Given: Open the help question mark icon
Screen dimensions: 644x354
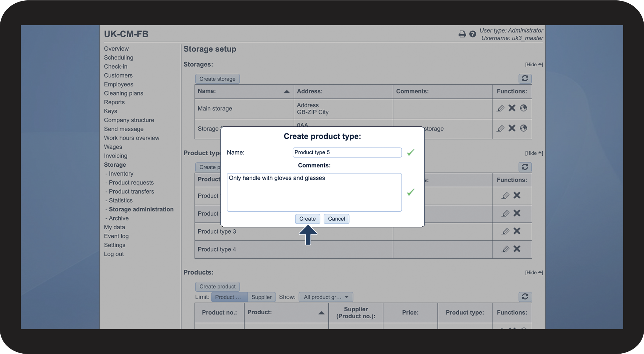Looking at the screenshot, I should pyautogui.click(x=473, y=34).
